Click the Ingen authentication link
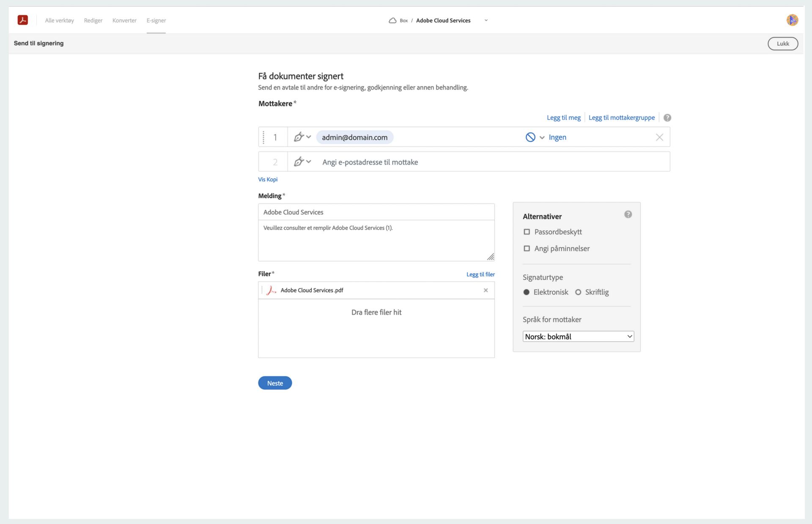The width and height of the screenshot is (812, 524). [x=557, y=137]
